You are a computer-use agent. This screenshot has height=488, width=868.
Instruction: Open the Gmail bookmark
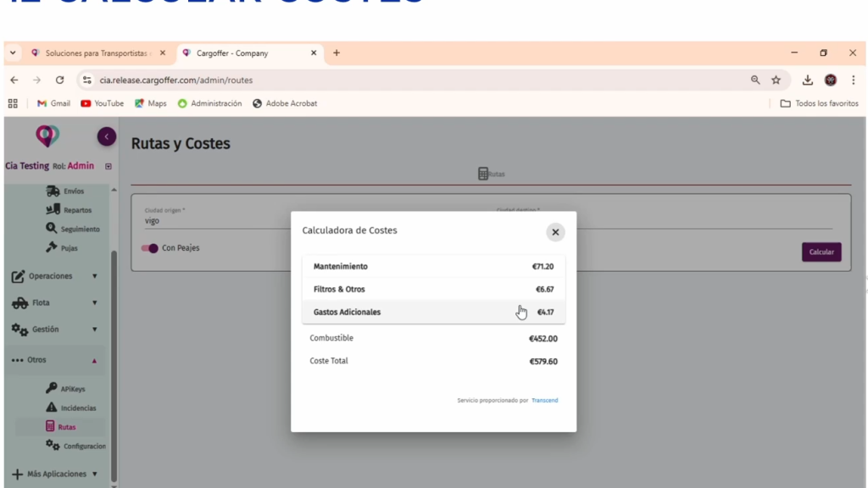(53, 103)
